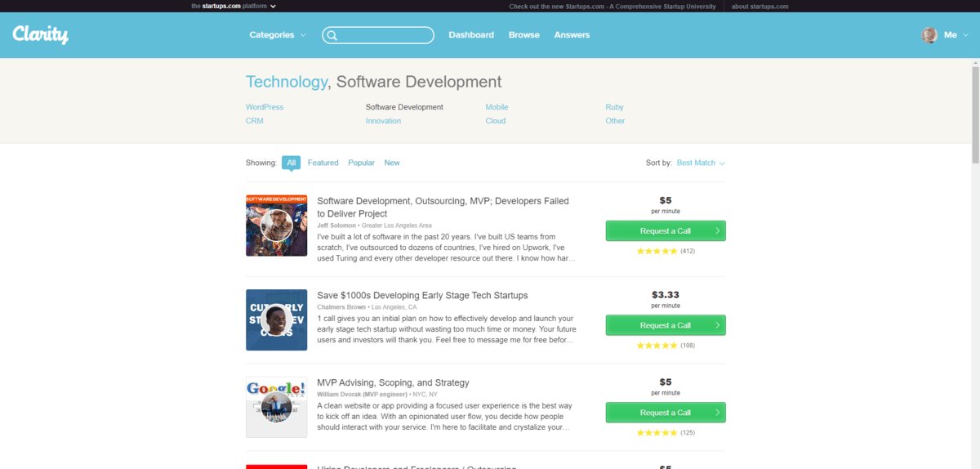The height and width of the screenshot is (469, 980).
Task: Open the 'about startups.com' link
Action: pyautogui.click(x=759, y=6)
